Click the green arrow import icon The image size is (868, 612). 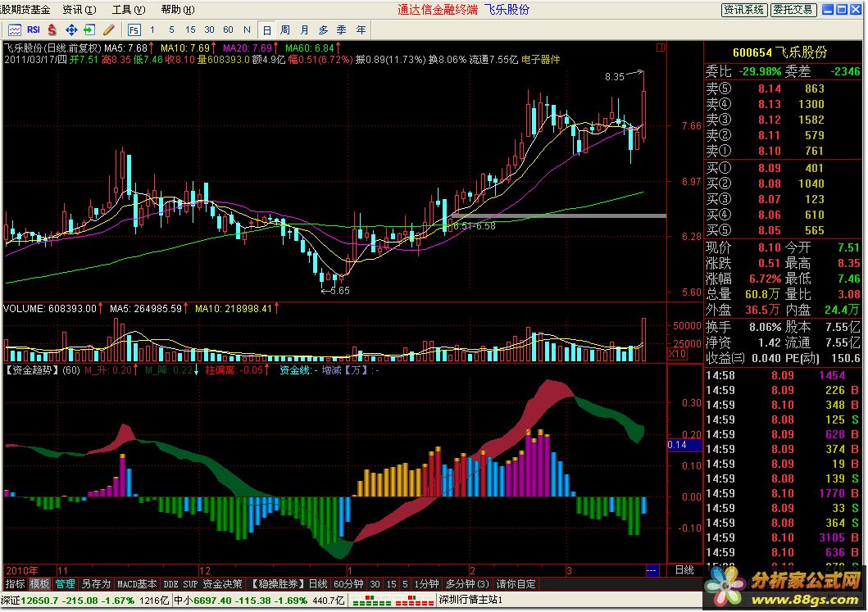point(89,29)
